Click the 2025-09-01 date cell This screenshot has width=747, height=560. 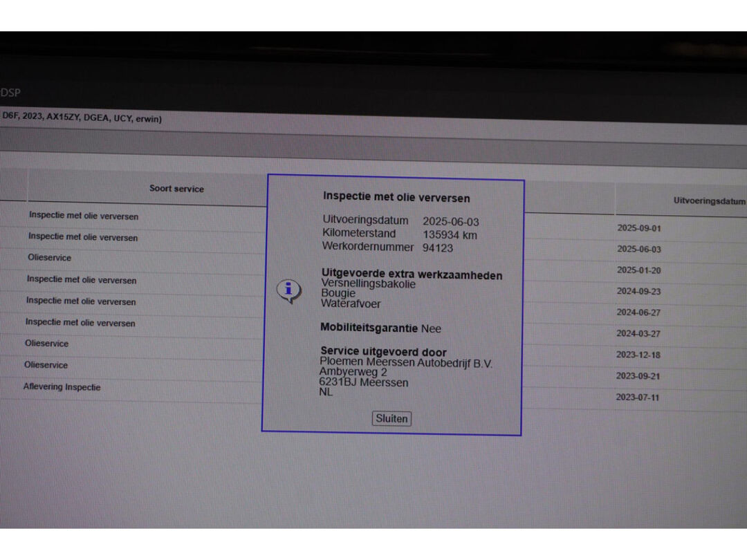[639, 228]
